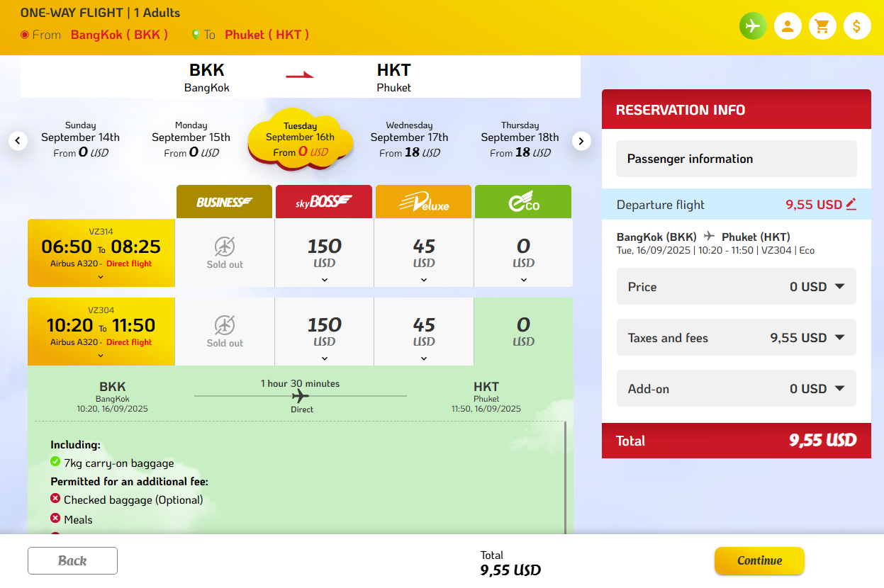The image size is (884, 588).
Task: Click the bottom Total 9,55 USD text
Action: (x=510, y=564)
